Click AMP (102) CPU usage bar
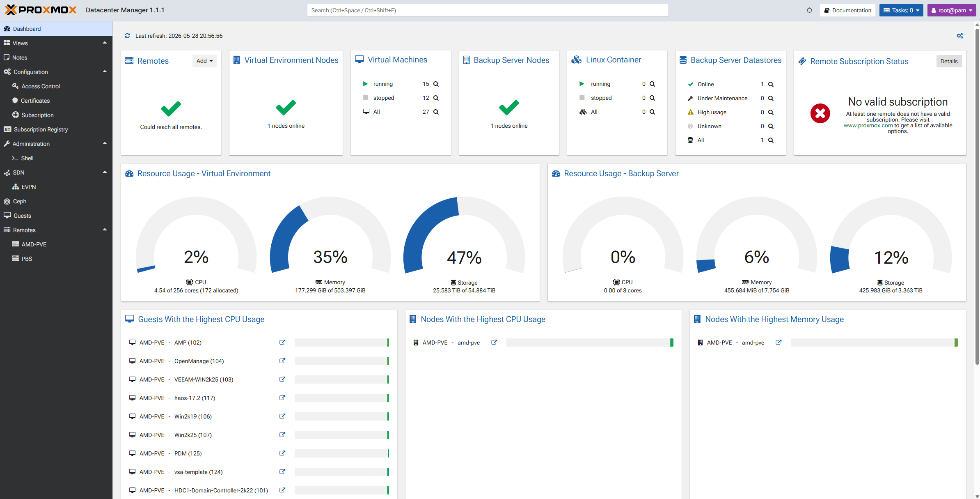 tap(342, 343)
